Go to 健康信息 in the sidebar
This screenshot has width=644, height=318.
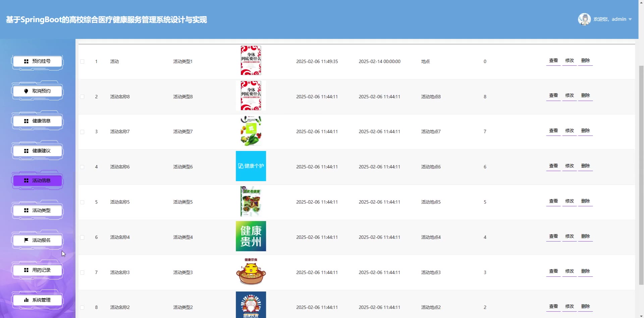[x=37, y=121]
